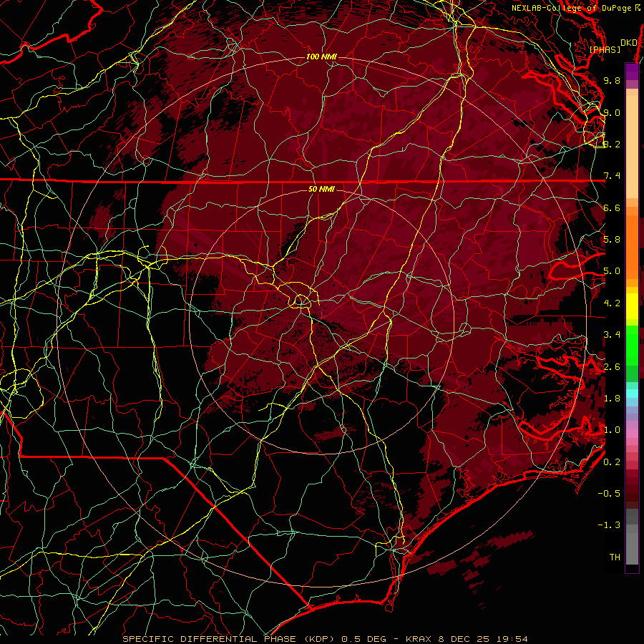Click the -0.5 legend value
The image size is (644, 644).
[x=609, y=494]
